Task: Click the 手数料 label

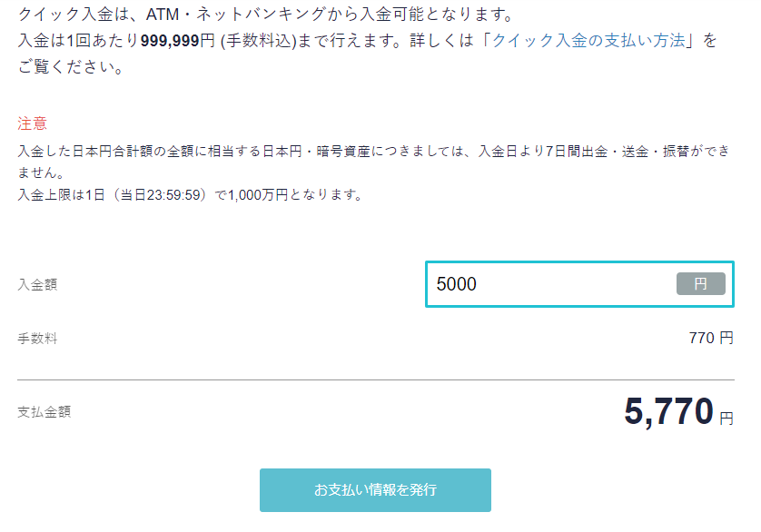Action: point(37,339)
